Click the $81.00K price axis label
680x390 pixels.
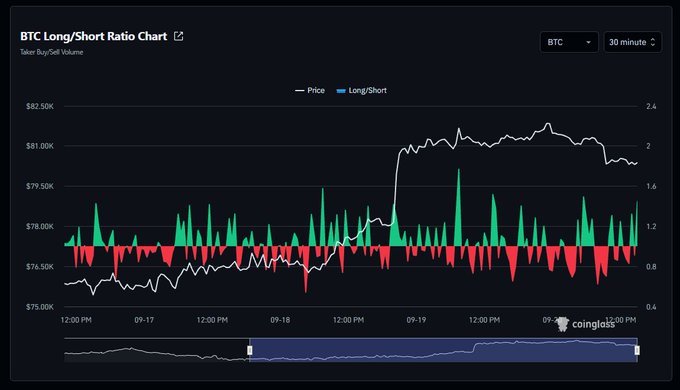coord(40,146)
